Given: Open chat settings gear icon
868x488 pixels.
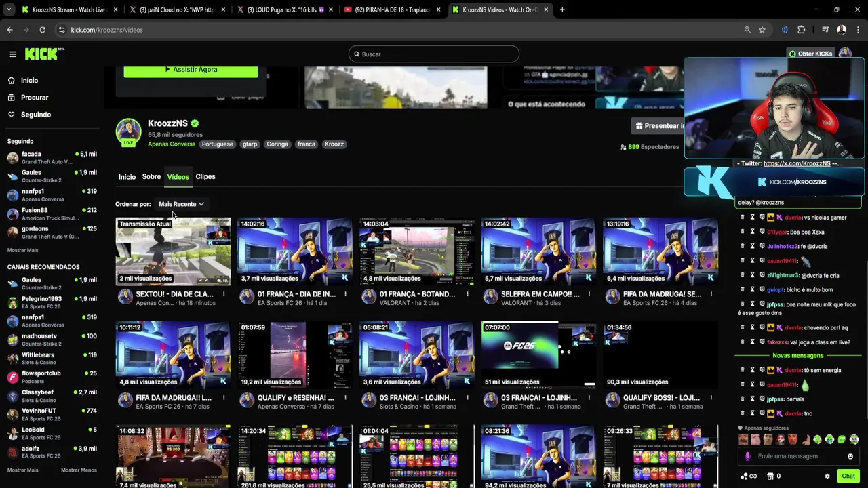Looking at the screenshot, I should pyautogui.click(x=827, y=476).
